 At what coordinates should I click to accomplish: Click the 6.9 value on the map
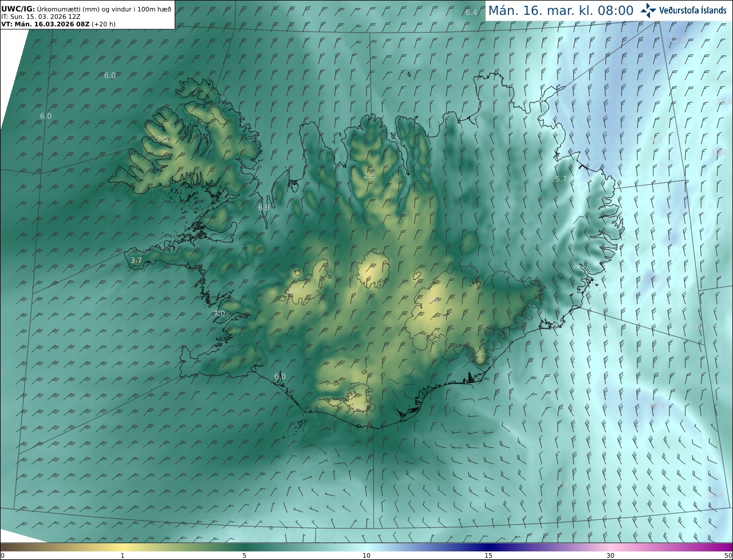click(263, 207)
